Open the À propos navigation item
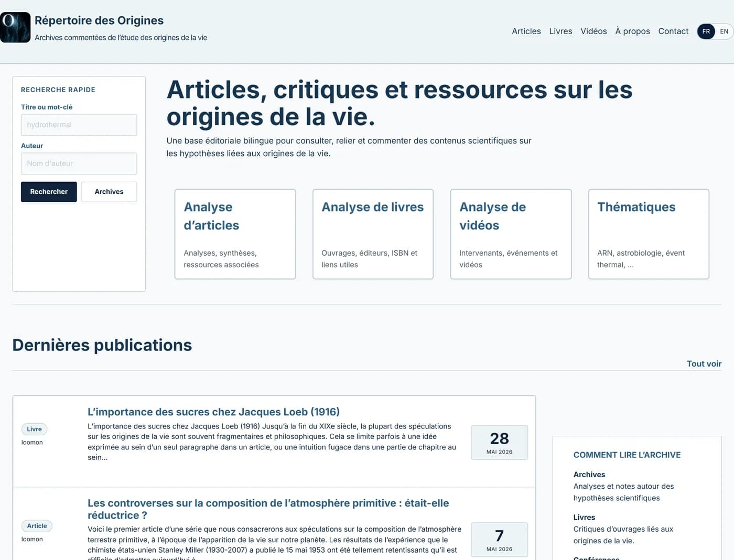 632,31
